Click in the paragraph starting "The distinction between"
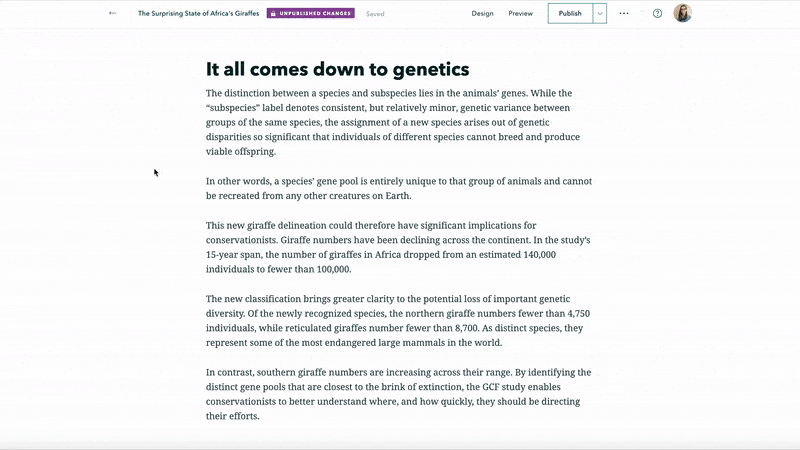This screenshot has width=800, height=450. pos(390,122)
